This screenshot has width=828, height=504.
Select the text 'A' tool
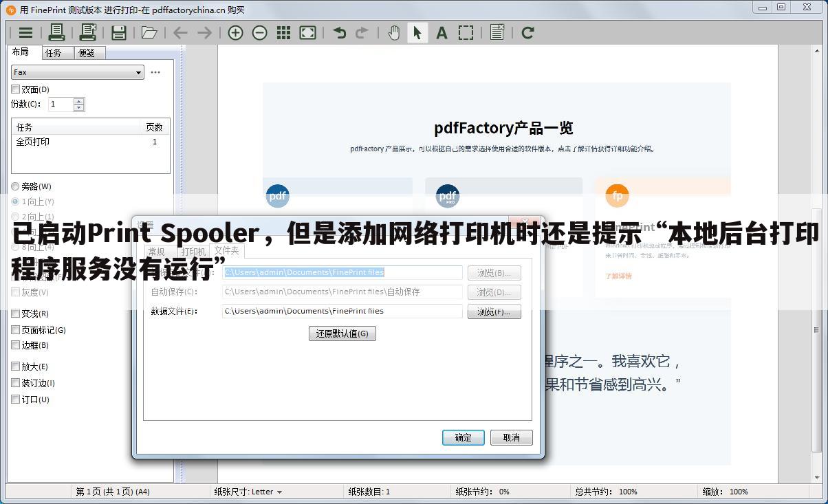[442, 32]
